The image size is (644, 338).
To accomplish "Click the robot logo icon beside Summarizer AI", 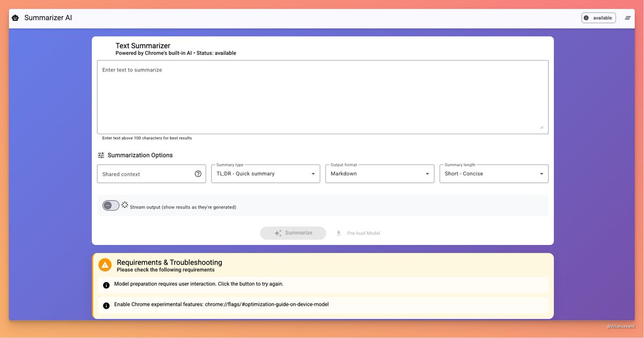I will (15, 18).
